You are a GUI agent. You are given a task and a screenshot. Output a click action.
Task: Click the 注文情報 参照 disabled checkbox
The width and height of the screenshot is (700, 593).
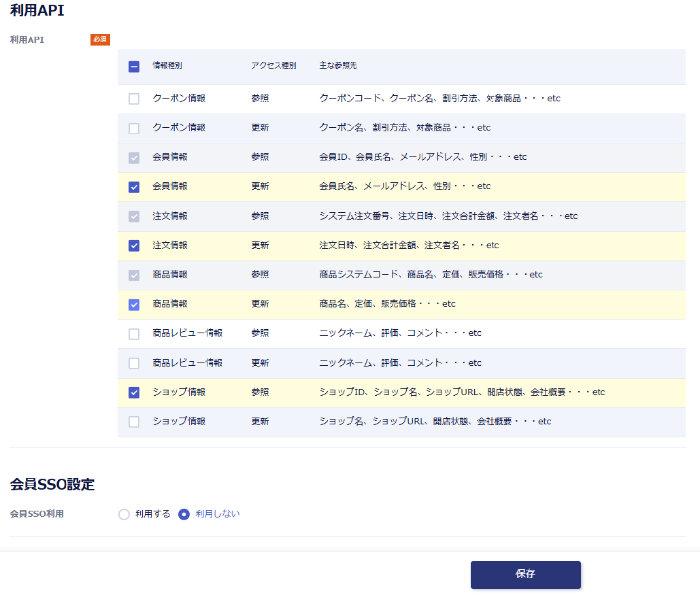coord(134,216)
